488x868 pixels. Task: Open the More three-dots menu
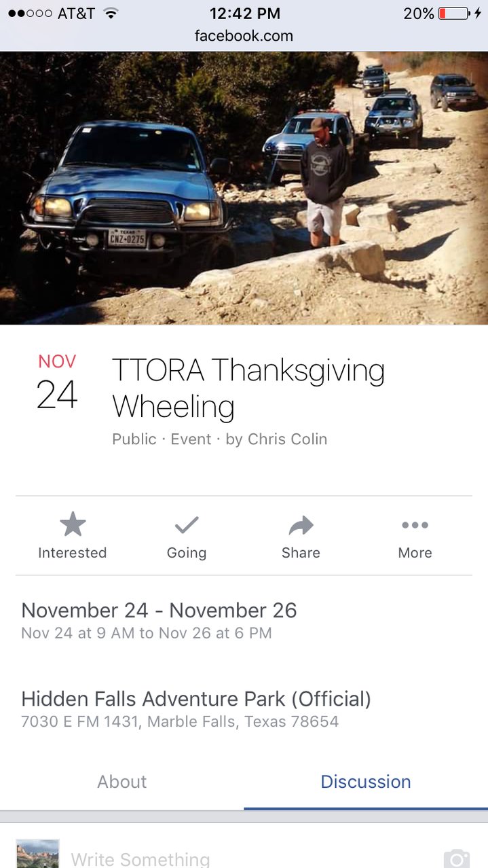(x=415, y=525)
